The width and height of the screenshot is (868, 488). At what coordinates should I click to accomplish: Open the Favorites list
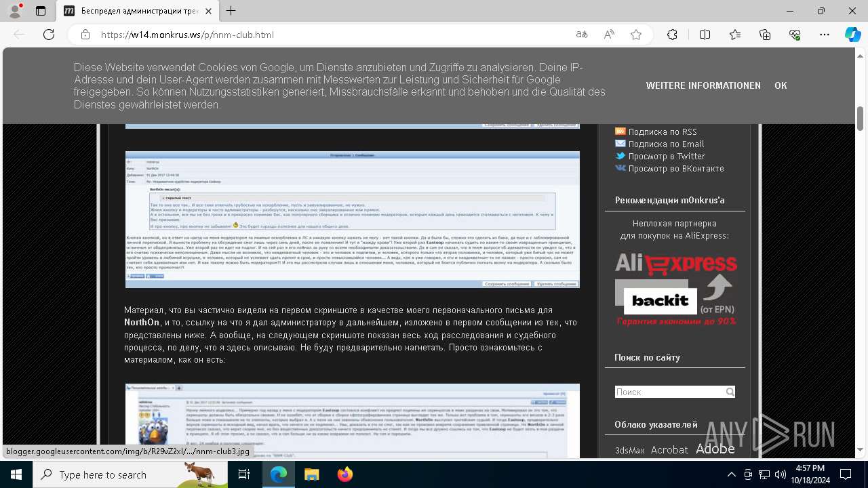735,35
